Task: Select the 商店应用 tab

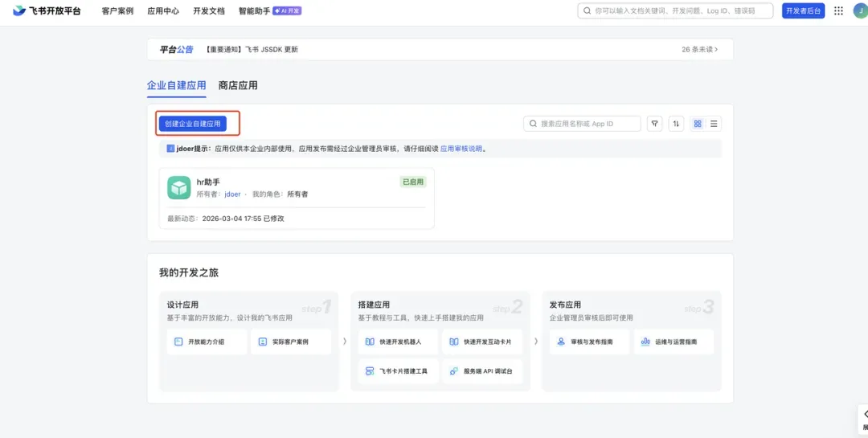Action: (238, 85)
